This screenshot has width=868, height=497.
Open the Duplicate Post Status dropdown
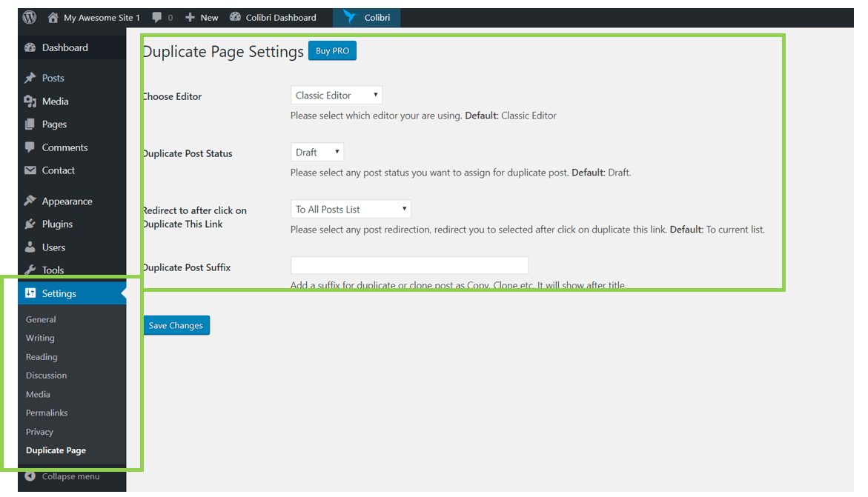click(x=317, y=151)
